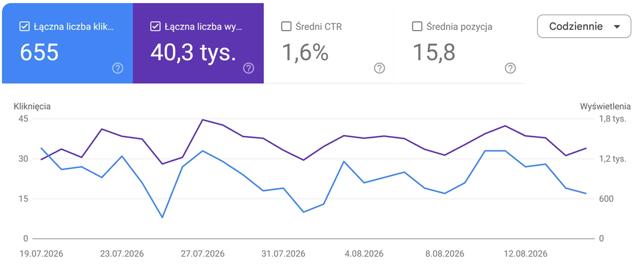Select the 1,6% average CTR card
644x280 pixels.
[x=329, y=43]
